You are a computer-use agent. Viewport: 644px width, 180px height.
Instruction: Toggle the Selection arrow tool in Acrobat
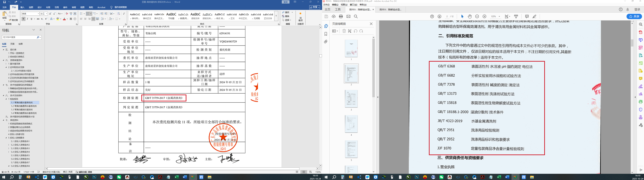(x=462, y=16)
